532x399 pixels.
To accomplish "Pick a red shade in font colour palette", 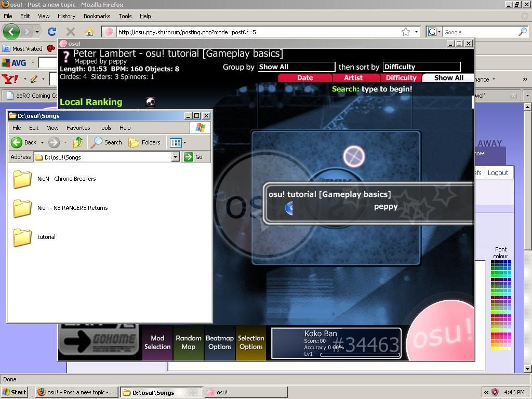I will pyautogui.click(x=493, y=335).
